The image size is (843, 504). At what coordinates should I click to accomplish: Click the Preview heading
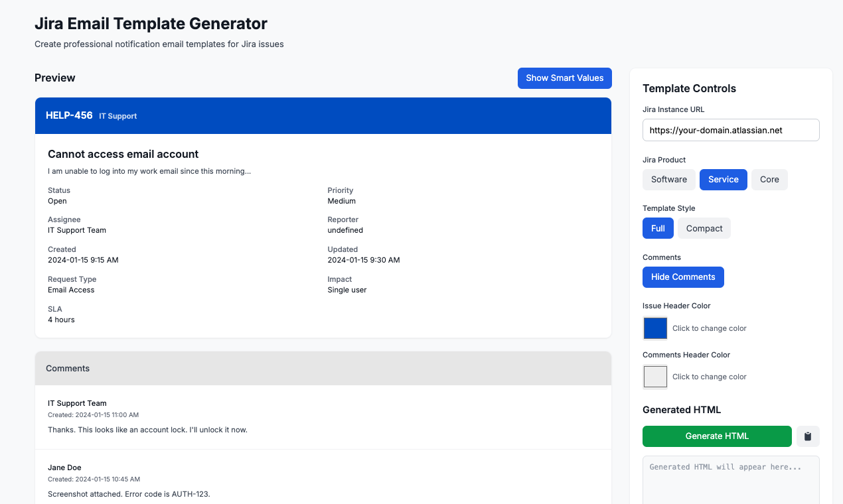click(55, 78)
